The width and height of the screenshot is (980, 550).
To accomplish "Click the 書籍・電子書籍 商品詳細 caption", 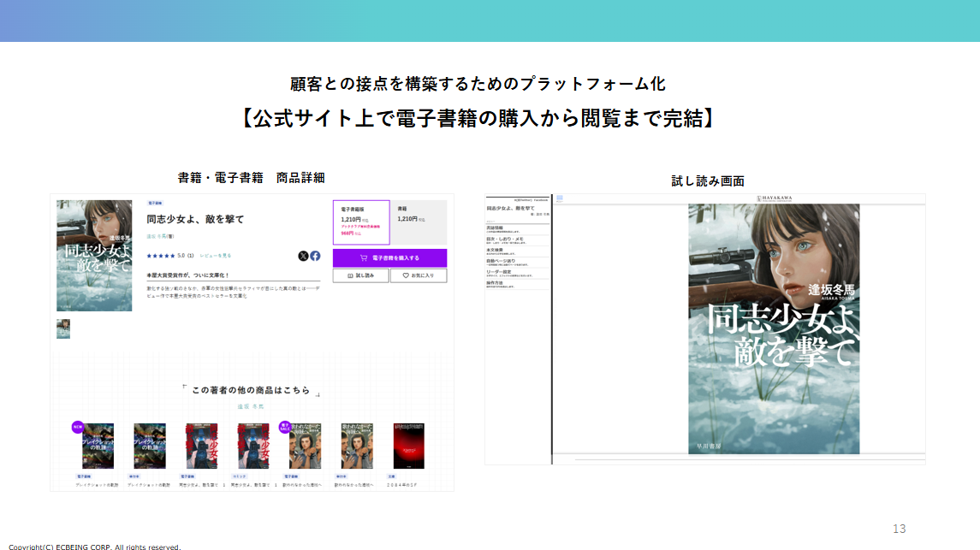I will point(252,178).
